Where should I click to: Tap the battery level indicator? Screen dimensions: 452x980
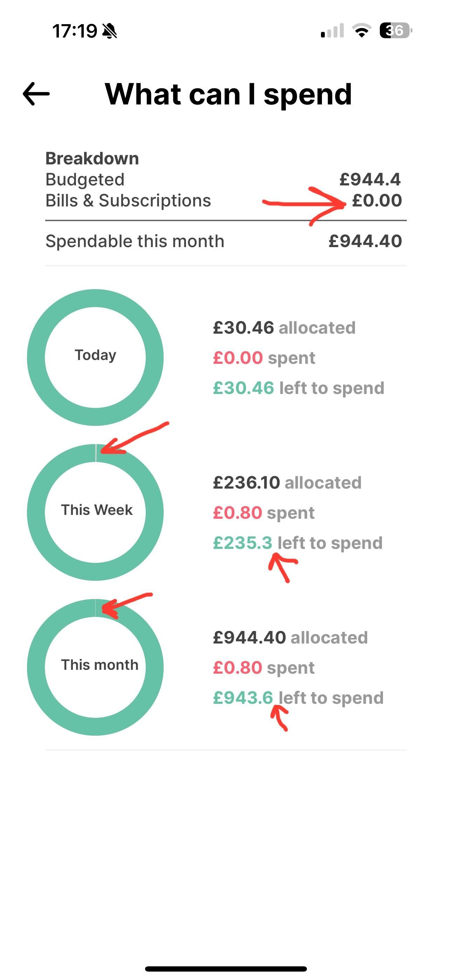(396, 30)
